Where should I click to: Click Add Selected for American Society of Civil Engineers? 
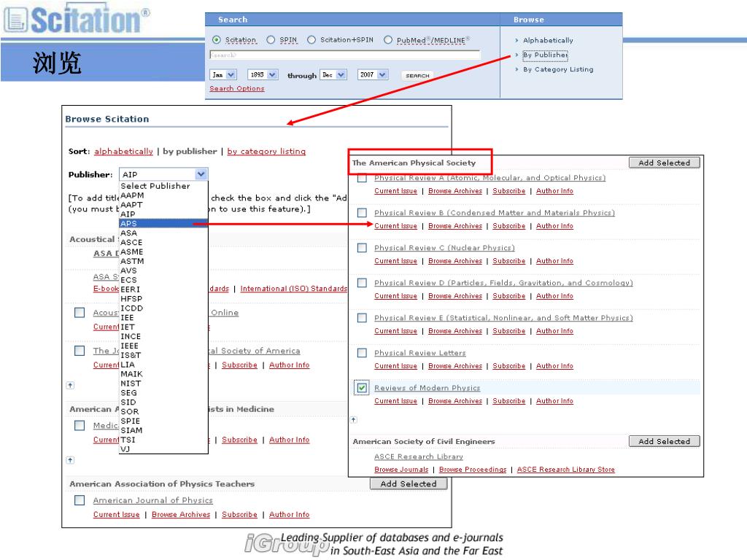point(664,441)
